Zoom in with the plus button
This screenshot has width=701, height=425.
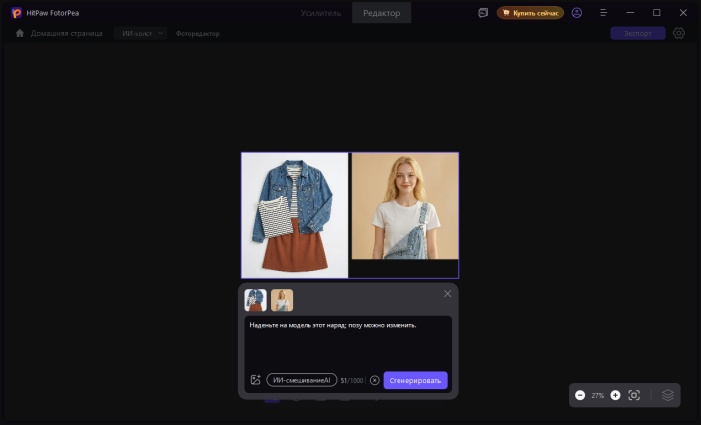tap(615, 395)
